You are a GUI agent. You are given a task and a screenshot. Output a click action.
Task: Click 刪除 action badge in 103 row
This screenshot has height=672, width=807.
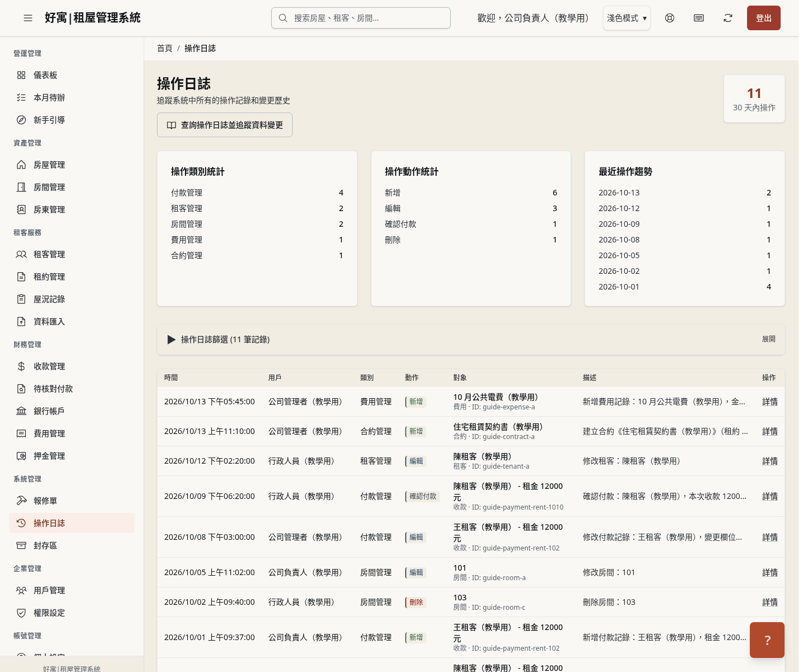pos(415,602)
